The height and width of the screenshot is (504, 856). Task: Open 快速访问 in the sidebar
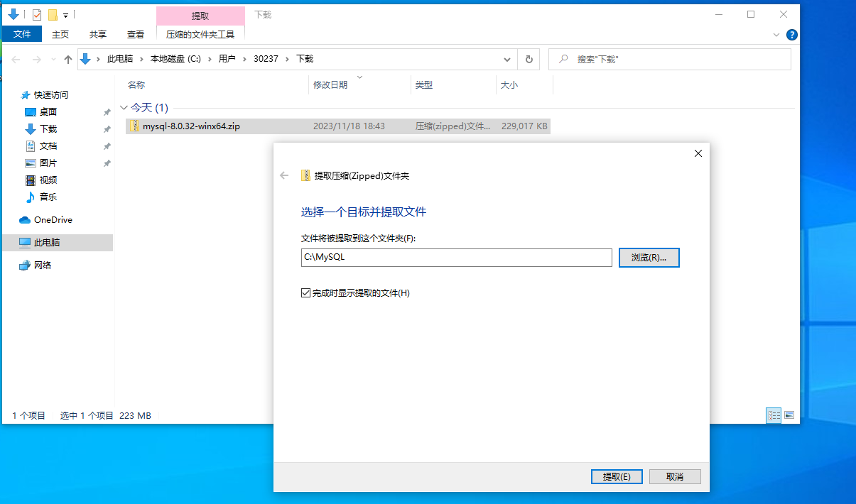(x=51, y=94)
